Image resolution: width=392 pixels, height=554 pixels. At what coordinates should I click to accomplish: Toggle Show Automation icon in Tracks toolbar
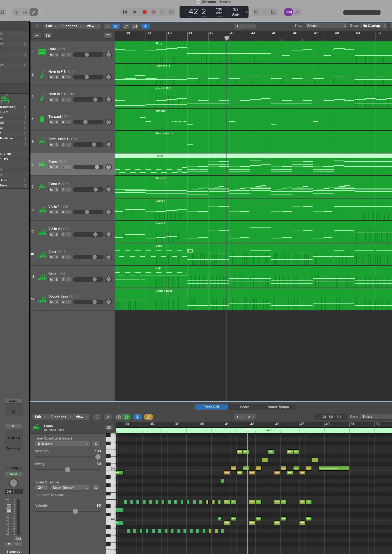tap(126, 26)
